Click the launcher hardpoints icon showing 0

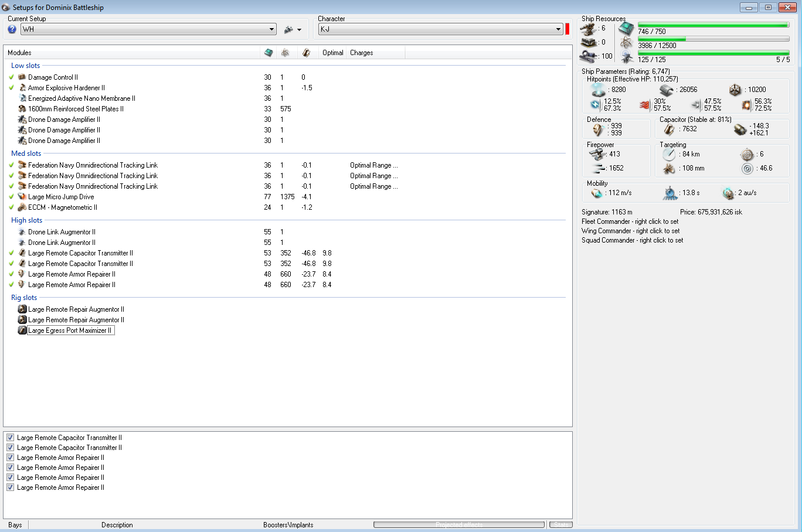point(589,42)
